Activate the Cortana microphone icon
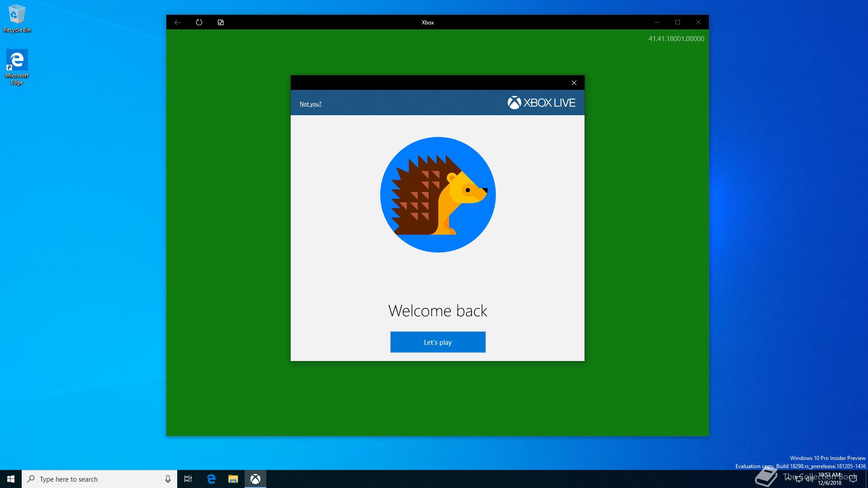 [x=168, y=479]
